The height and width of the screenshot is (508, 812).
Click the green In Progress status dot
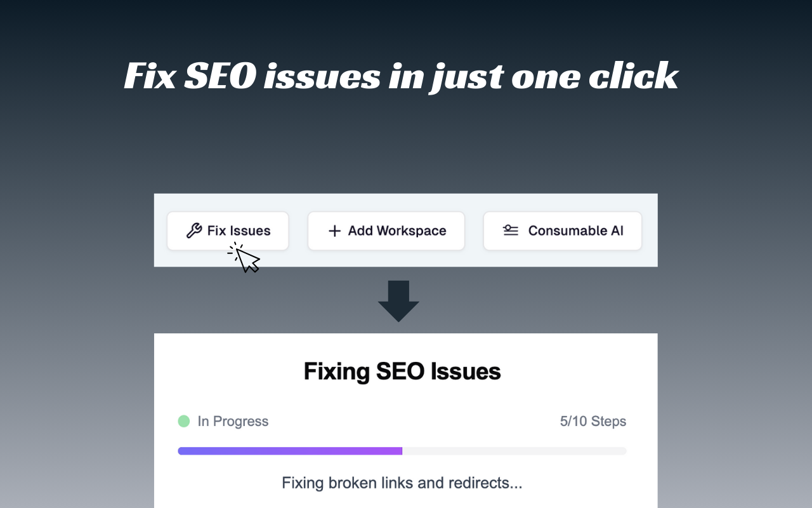[x=184, y=421]
